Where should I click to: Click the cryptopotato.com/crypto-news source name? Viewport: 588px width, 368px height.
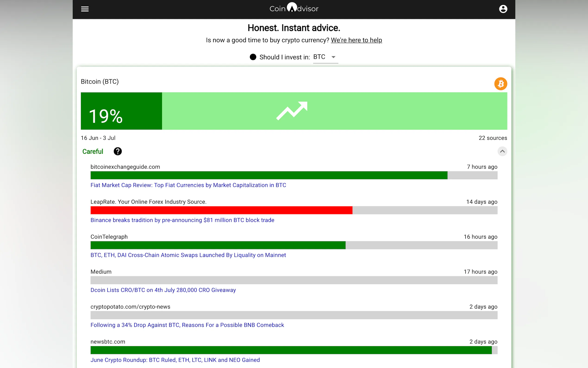click(130, 307)
